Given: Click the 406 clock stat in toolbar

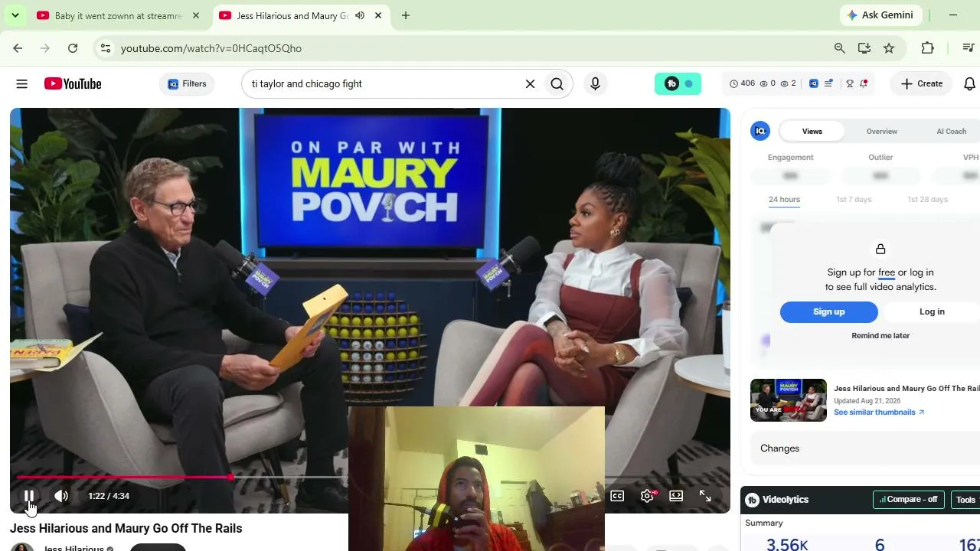Looking at the screenshot, I should point(742,83).
